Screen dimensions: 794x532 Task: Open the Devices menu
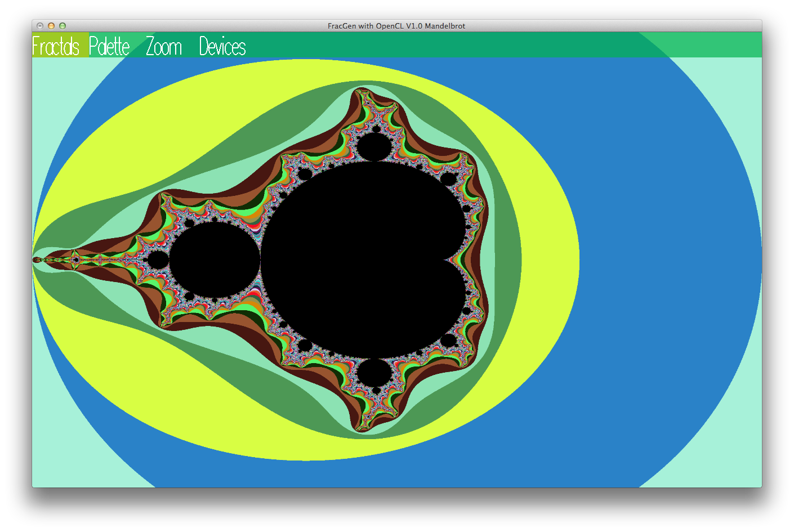222,46
